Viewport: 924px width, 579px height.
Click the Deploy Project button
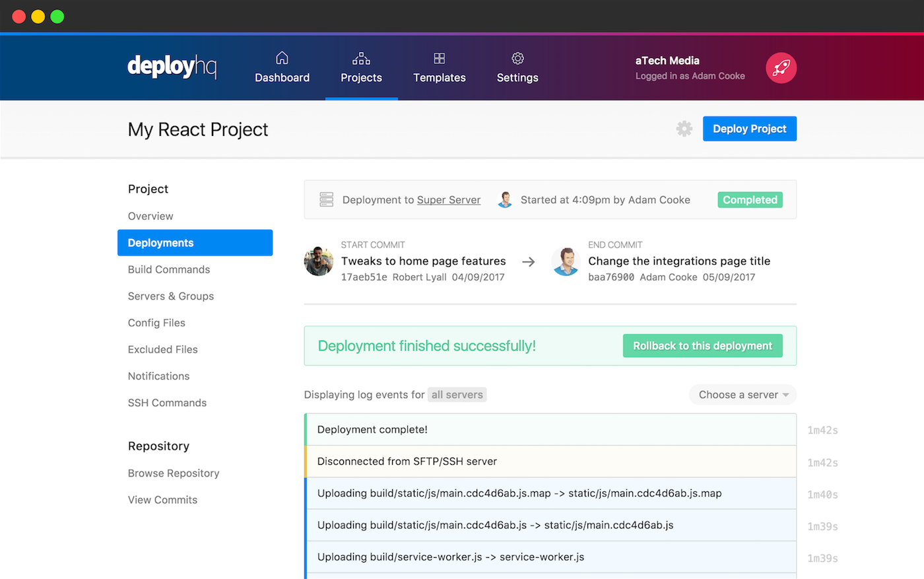[x=749, y=129]
